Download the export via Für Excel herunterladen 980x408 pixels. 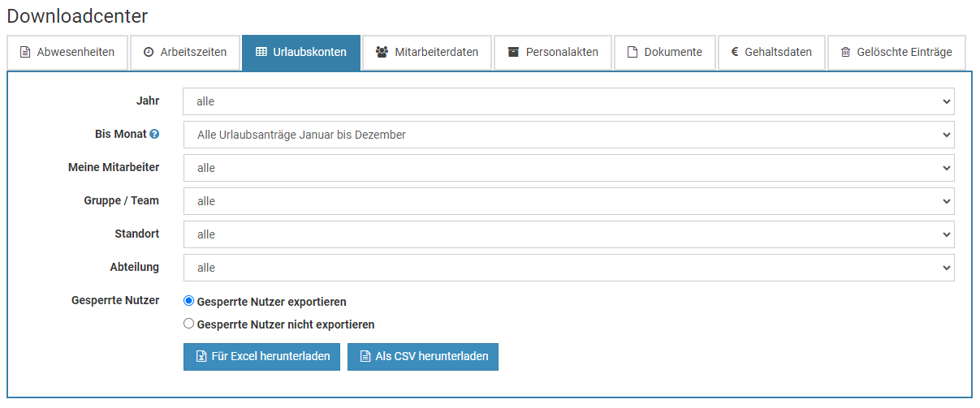pyautogui.click(x=261, y=357)
